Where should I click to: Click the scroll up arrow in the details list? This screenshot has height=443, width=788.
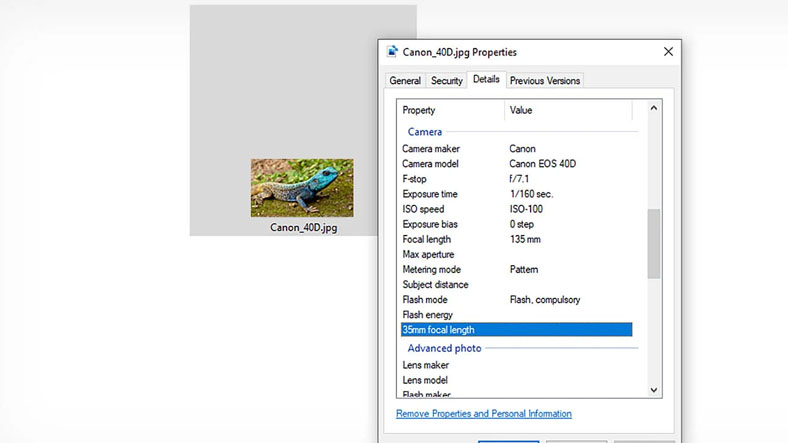click(653, 108)
